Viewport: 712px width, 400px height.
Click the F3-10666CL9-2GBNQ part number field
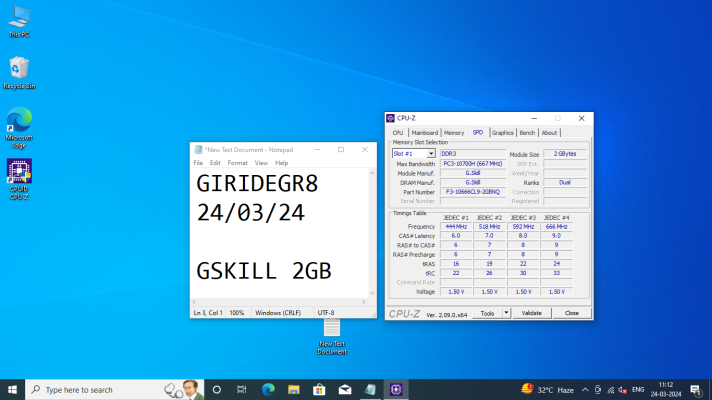coord(473,192)
